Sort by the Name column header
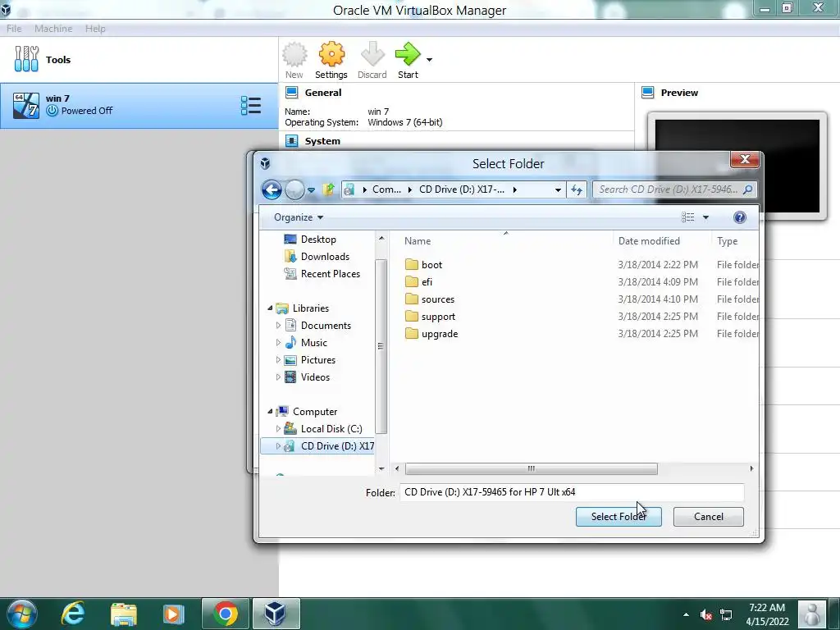840x630 pixels. [x=418, y=241]
